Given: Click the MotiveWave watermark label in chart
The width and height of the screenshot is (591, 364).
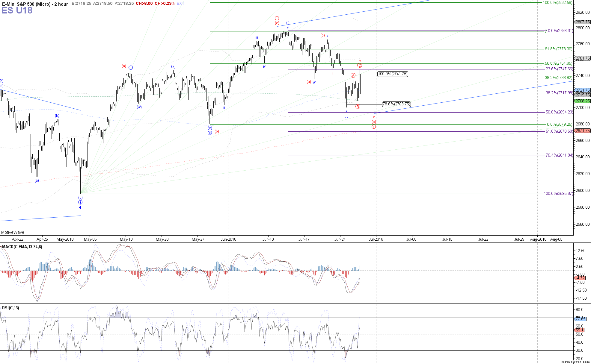Looking at the screenshot, I should pos(13,232).
